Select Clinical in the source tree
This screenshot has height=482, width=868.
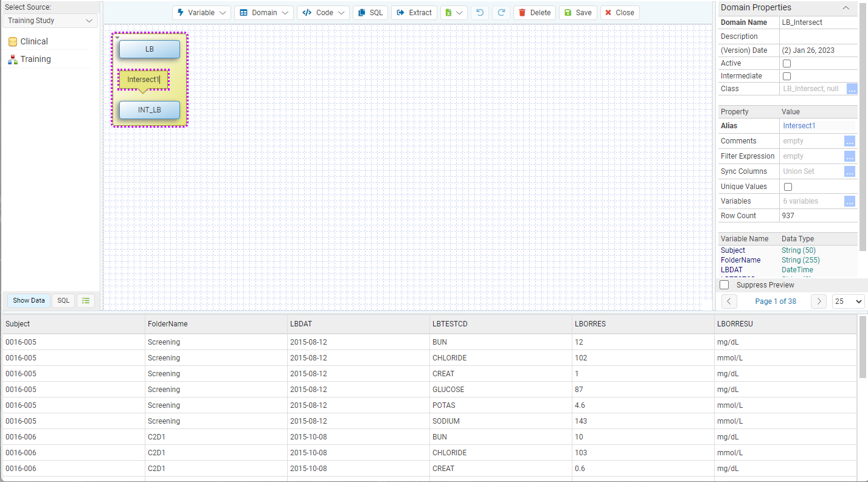[x=34, y=41]
